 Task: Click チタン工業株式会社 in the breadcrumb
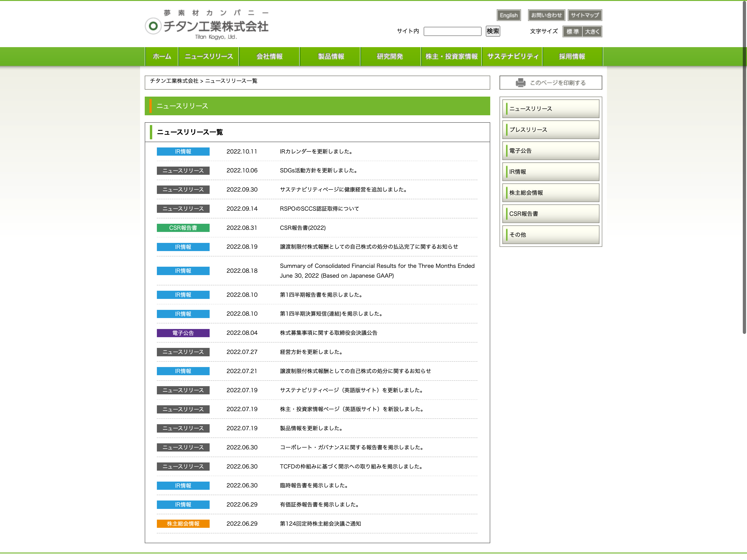click(x=174, y=81)
